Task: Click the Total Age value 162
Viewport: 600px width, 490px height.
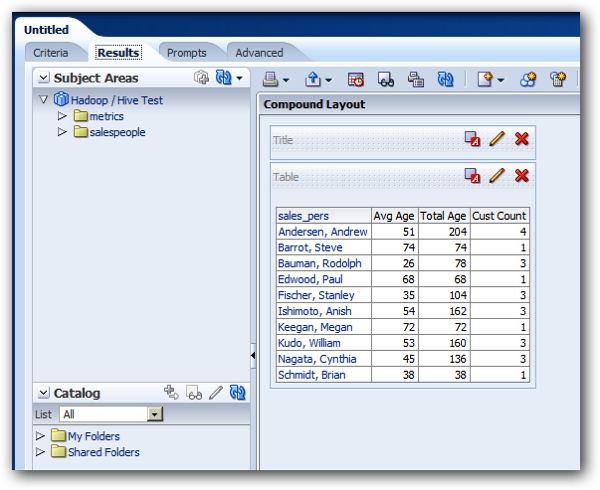Action: click(458, 311)
